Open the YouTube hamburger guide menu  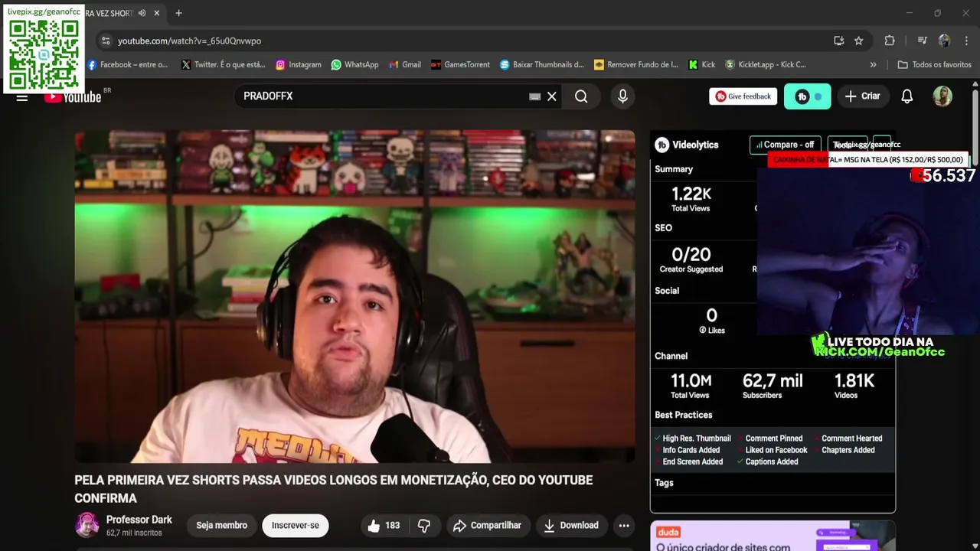[x=22, y=96]
